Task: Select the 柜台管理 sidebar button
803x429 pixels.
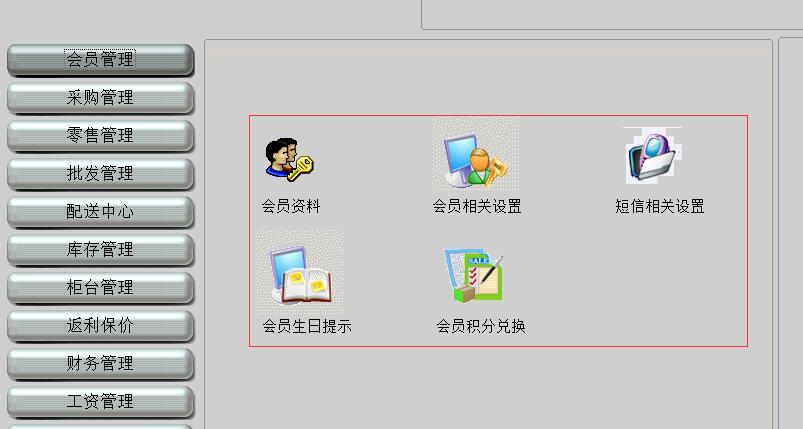Action: click(100, 287)
